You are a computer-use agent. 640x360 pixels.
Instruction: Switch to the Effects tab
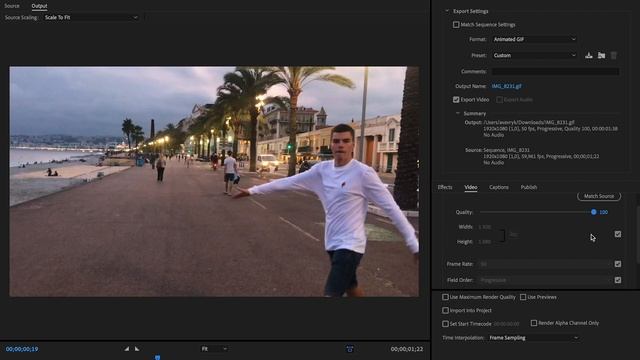point(445,187)
